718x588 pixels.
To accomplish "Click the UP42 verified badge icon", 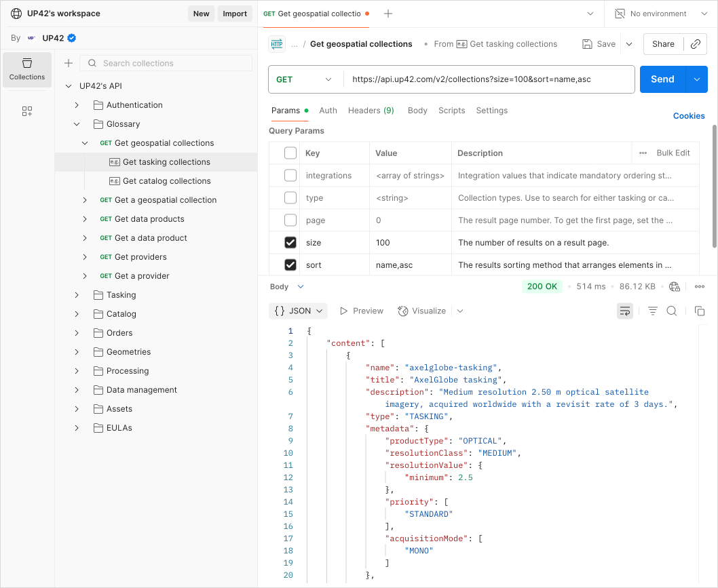I will pos(72,38).
